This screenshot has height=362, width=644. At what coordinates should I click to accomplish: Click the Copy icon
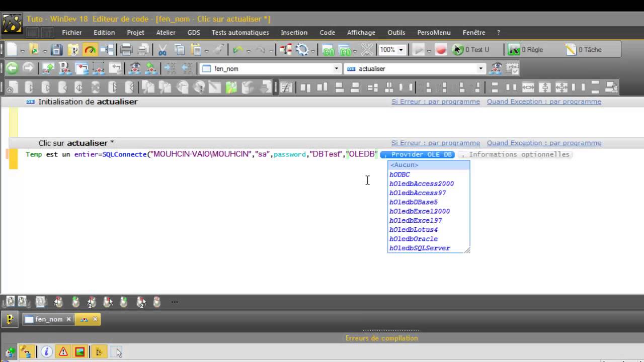point(179,49)
